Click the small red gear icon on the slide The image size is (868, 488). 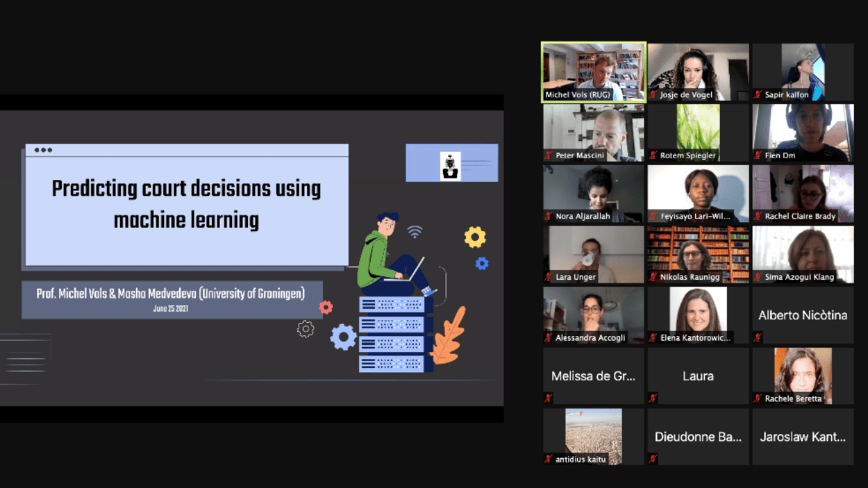click(326, 307)
